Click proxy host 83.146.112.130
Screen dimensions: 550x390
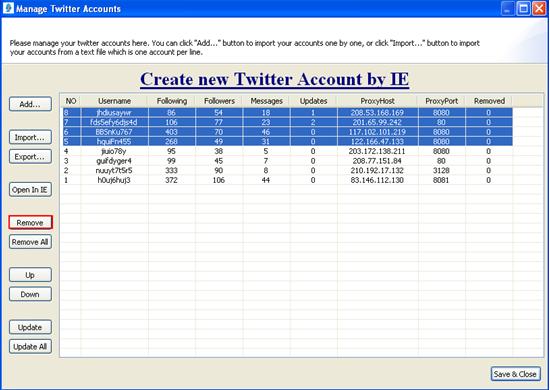[377, 180]
